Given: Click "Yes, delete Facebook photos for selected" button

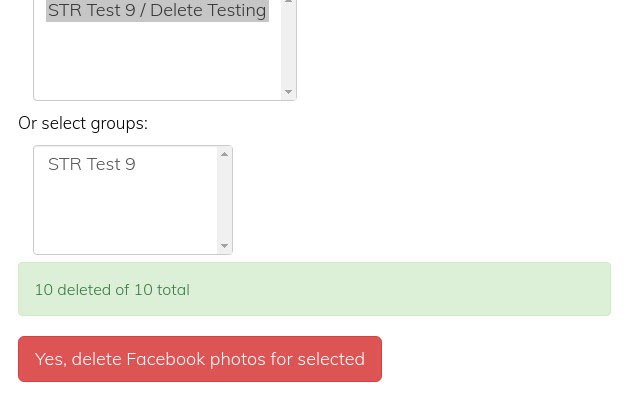Looking at the screenshot, I should pyautogui.click(x=200, y=359).
